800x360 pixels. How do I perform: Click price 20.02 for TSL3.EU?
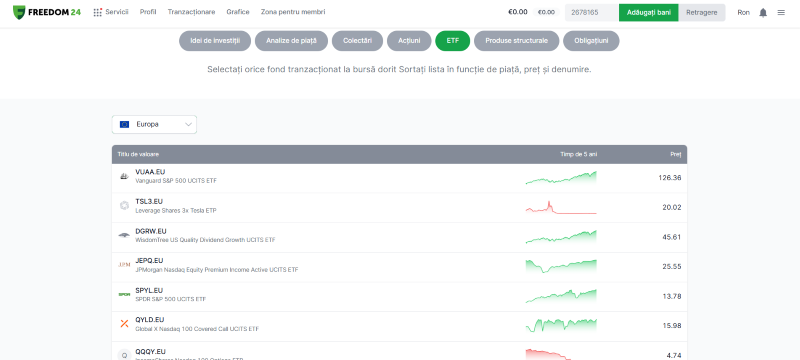click(x=671, y=208)
